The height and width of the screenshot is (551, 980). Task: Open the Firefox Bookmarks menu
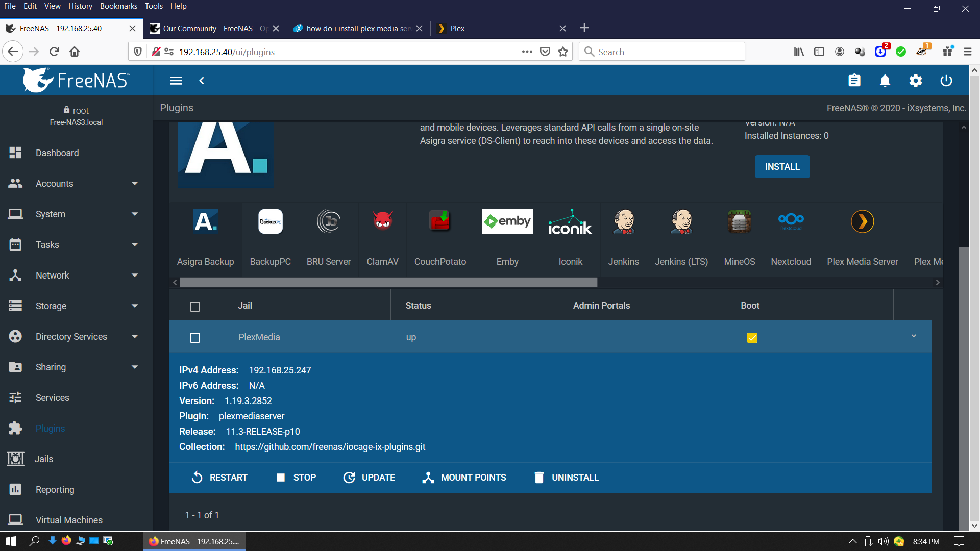click(118, 6)
